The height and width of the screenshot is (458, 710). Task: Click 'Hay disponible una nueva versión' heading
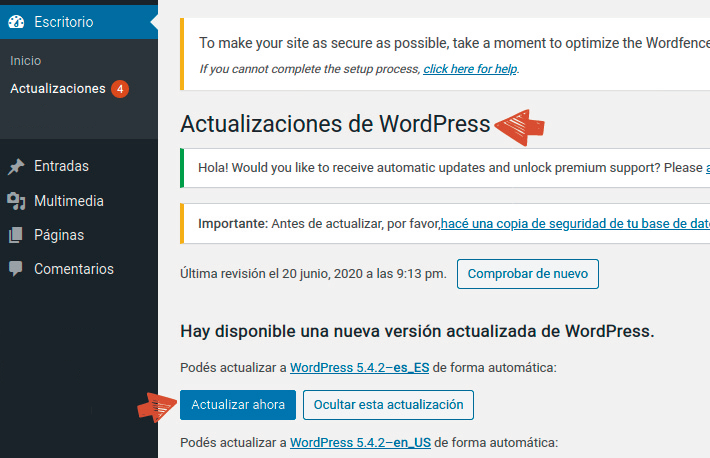(417, 332)
